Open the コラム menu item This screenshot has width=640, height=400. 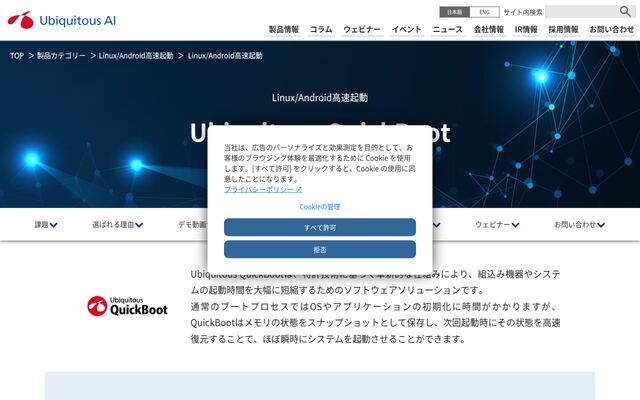tap(321, 29)
